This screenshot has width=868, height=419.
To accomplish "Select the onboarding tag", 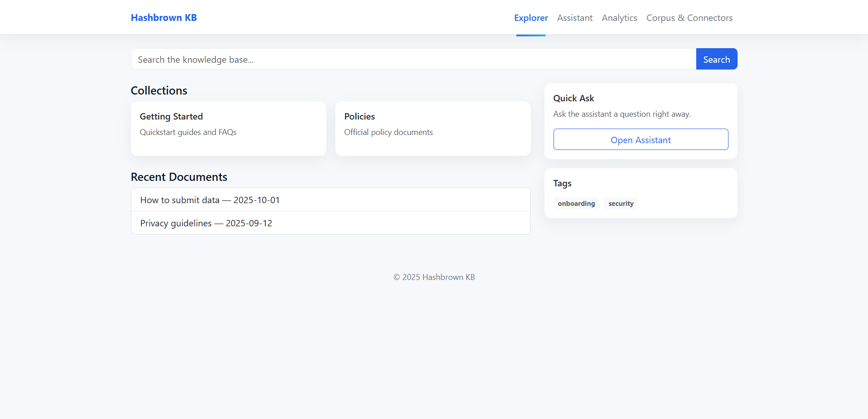I will [576, 204].
